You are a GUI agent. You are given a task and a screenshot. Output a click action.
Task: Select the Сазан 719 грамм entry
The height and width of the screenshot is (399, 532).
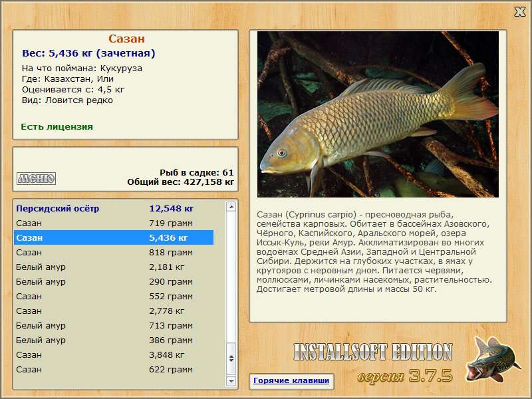coord(114,223)
